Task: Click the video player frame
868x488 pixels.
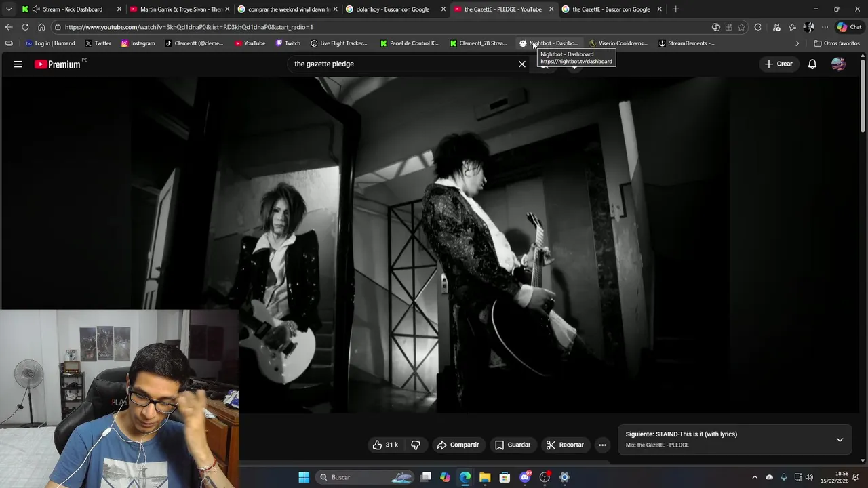Action: [x=430, y=244]
